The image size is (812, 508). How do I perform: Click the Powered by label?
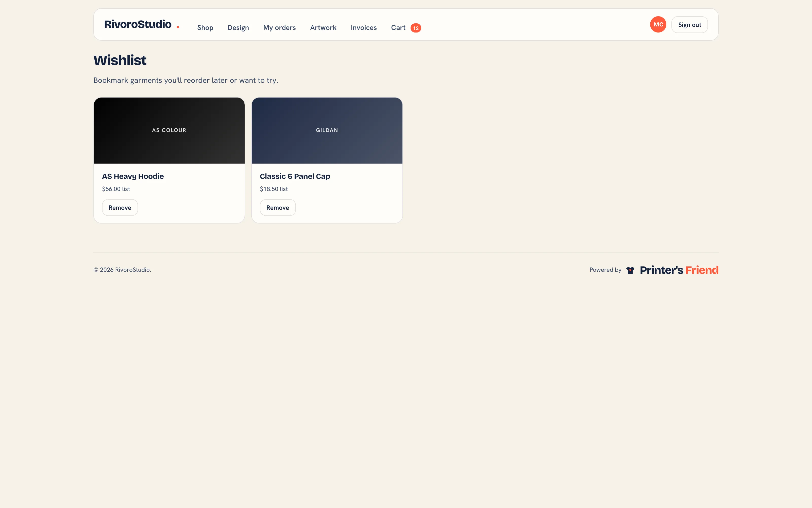(605, 270)
